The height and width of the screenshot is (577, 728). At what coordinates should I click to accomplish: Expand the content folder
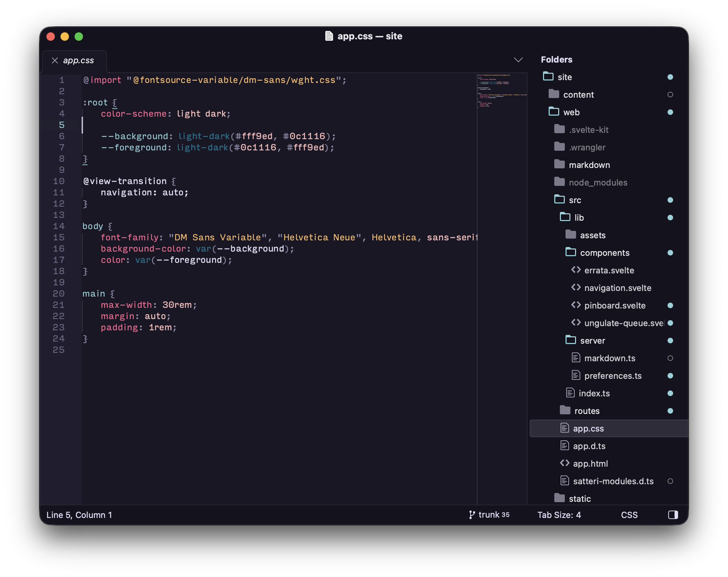click(x=554, y=94)
